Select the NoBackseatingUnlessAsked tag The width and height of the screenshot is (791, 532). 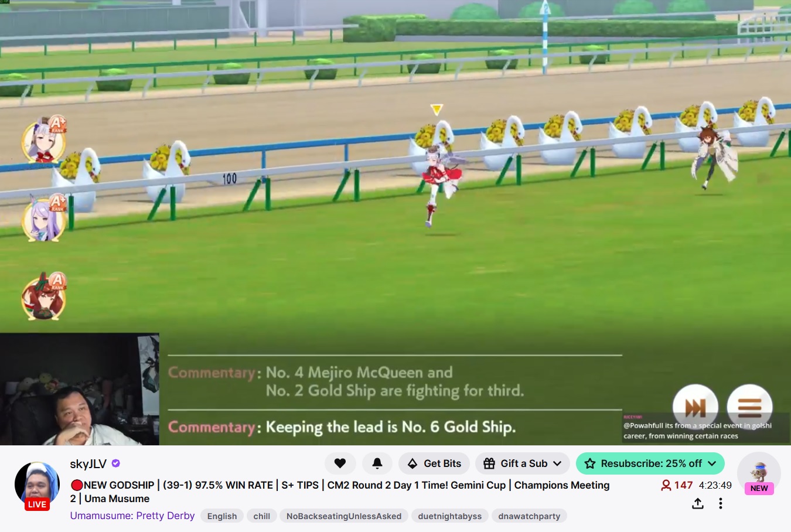[344, 516]
